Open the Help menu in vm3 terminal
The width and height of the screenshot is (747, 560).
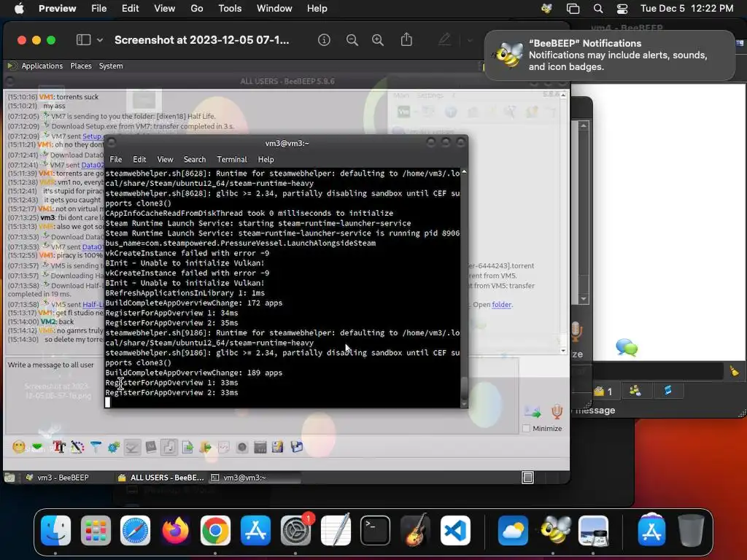point(266,160)
